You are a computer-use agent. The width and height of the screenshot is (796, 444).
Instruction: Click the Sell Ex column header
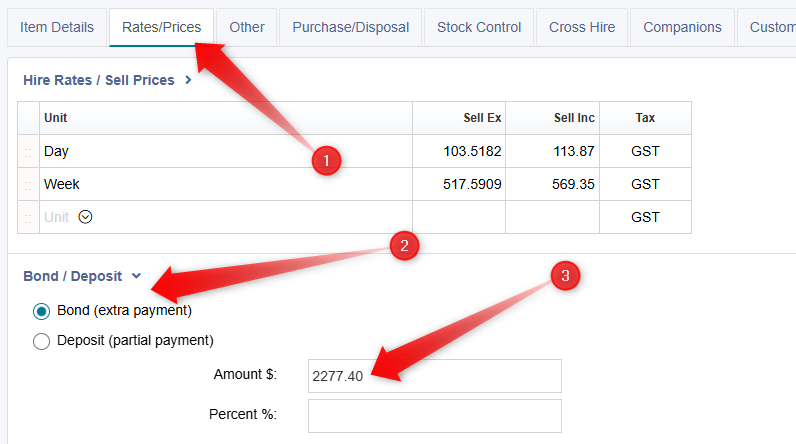coord(482,118)
